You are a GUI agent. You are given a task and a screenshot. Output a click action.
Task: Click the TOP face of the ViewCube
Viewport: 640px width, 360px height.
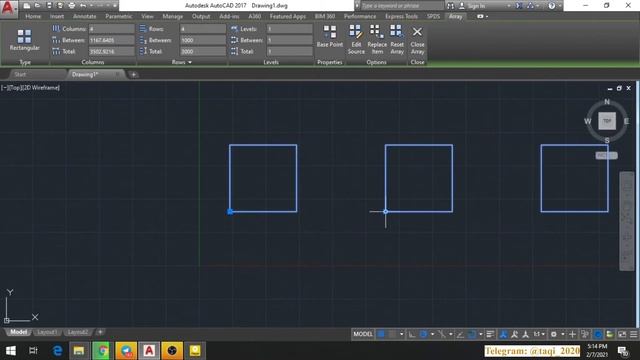[x=607, y=121]
